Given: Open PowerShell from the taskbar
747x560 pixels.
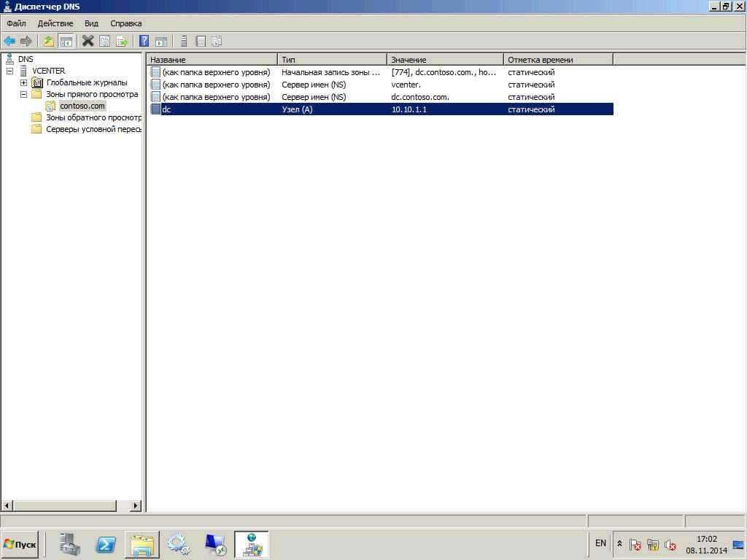Looking at the screenshot, I should (x=106, y=544).
